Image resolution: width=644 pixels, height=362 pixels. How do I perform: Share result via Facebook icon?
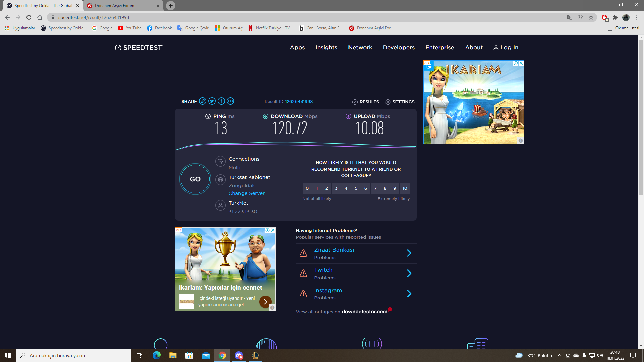coord(221,101)
